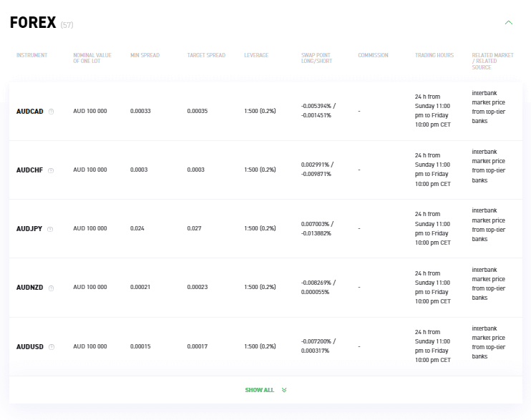Open the info icon next to AUDJPY
The height and width of the screenshot is (420, 531).
pyautogui.click(x=50, y=229)
